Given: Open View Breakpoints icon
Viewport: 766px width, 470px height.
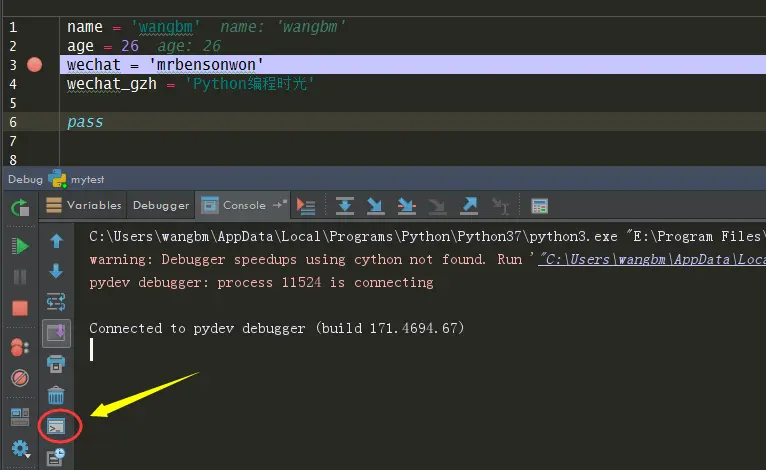Looking at the screenshot, I should tap(20, 347).
